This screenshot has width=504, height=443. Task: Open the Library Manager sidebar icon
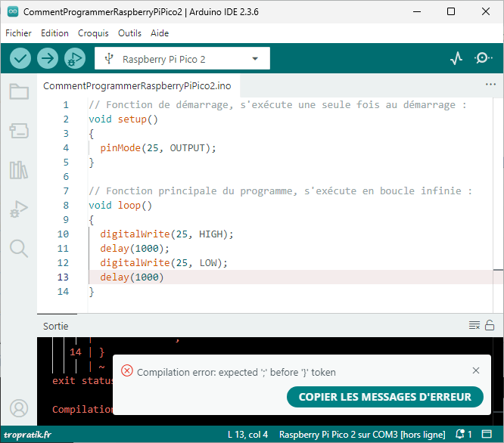pos(19,170)
